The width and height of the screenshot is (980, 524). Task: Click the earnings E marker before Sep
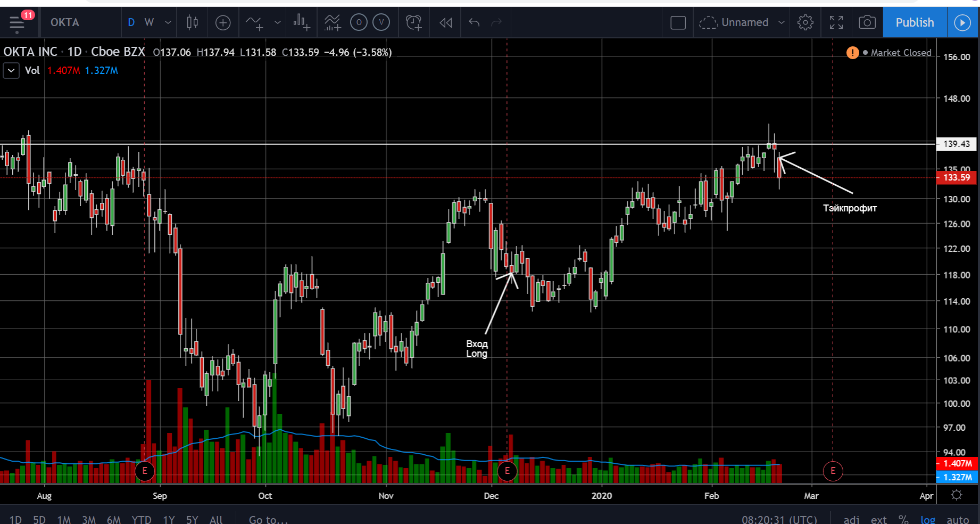pyautogui.click(x=145, y=471)
